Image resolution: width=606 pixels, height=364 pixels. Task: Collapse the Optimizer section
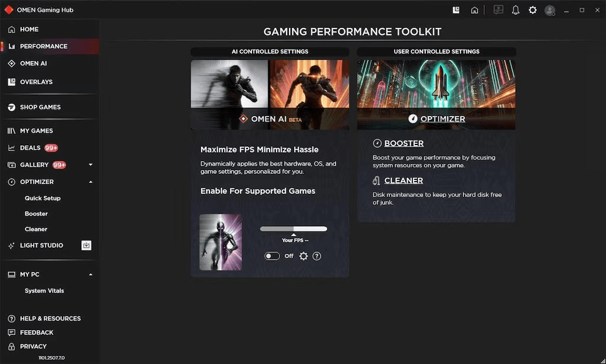(x=91, y=182)
